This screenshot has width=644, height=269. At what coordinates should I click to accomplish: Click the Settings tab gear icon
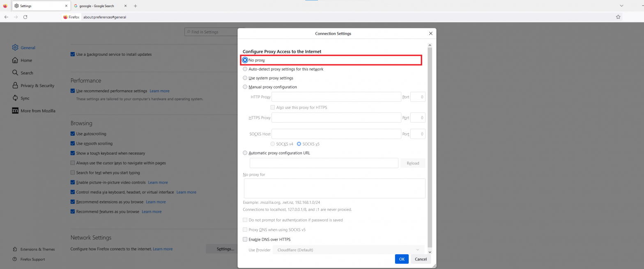point(16,6)
